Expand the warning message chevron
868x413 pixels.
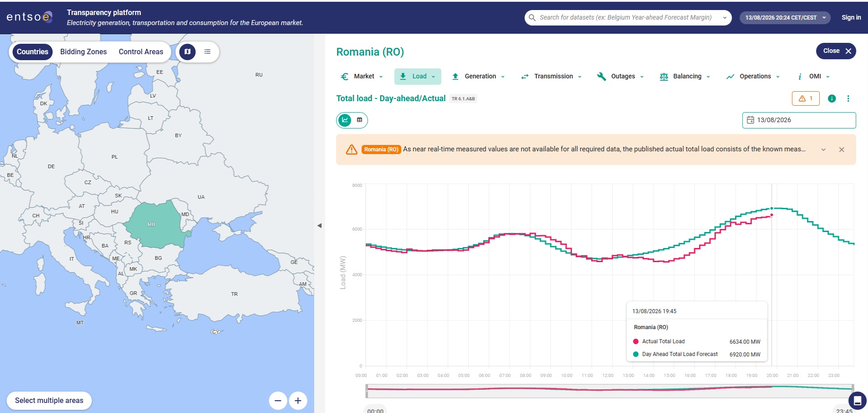click(823, 150)
